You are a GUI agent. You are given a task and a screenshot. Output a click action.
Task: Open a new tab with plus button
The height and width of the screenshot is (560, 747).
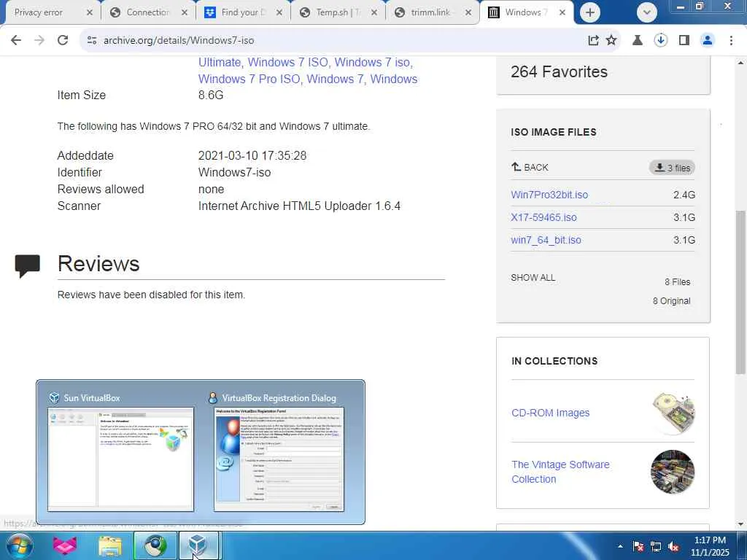(x=589, y=12)
